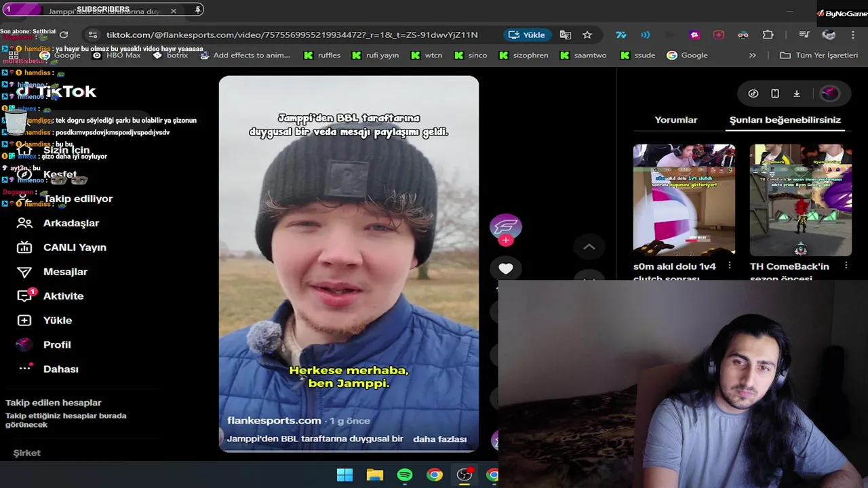868x488 pixels.
Task: Open Tüm Yer İşaretleri bookmarks folder
Action: (818, 56)
